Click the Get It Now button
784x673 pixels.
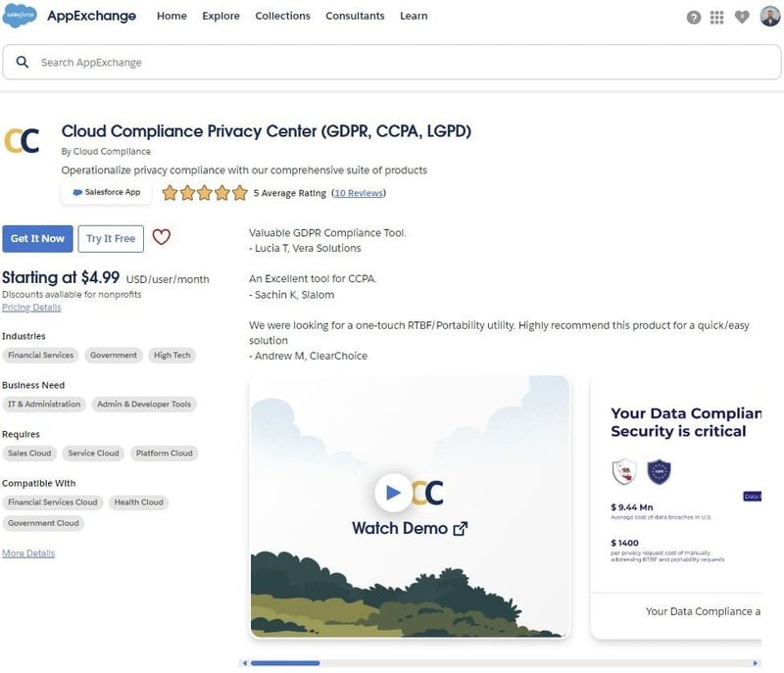(37, 239)
